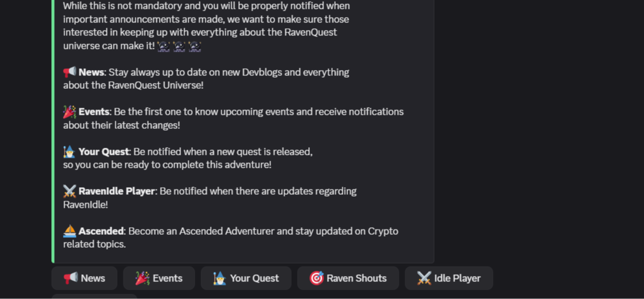The width and height of the screenshot is (644, 299).
Task: Click the bold "Your Quest" heading in the description
Action: pos(104,152)
